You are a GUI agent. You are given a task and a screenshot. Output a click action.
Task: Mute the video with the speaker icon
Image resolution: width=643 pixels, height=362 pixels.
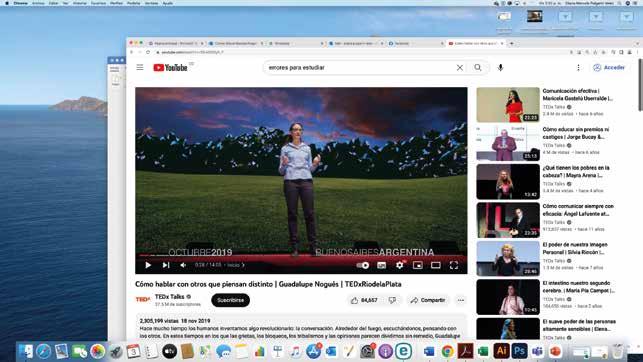(x=183, y=265)
